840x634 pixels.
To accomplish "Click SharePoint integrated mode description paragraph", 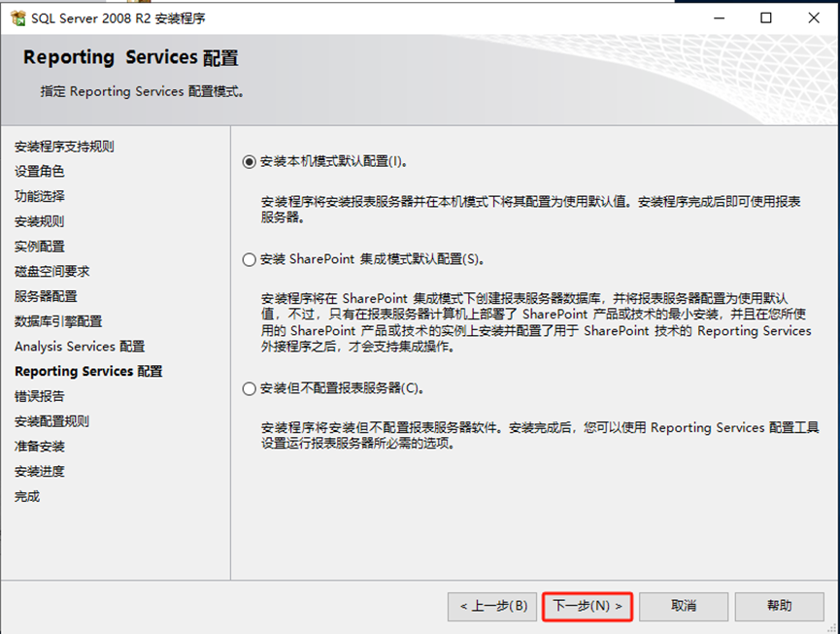I will click(536, 322).
